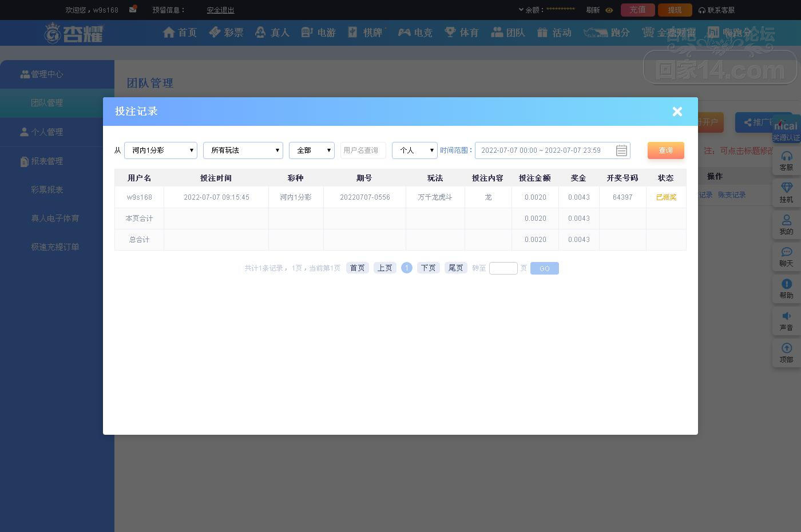Open the 聊天 chat bubble icon

787,252
